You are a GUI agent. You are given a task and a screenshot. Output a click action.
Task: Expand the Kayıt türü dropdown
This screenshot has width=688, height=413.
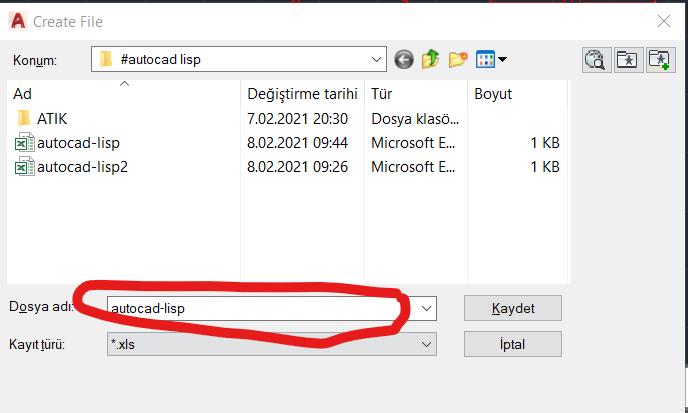(272, 344)
